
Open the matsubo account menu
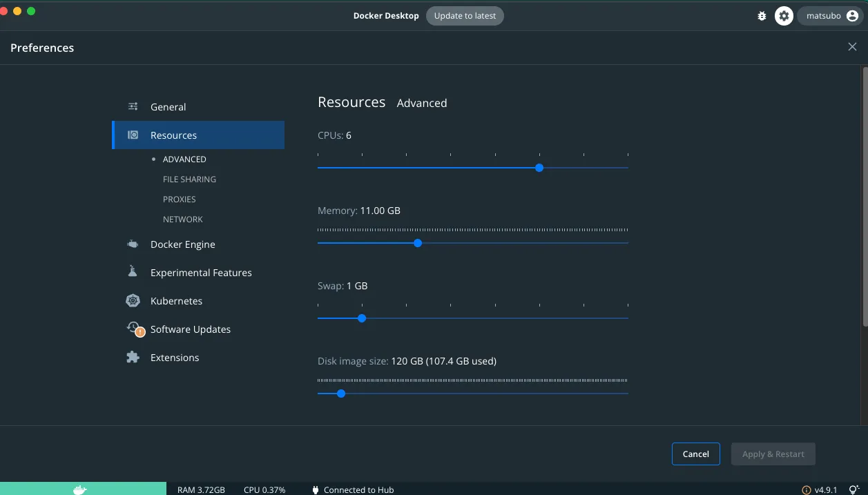[831, 16]
